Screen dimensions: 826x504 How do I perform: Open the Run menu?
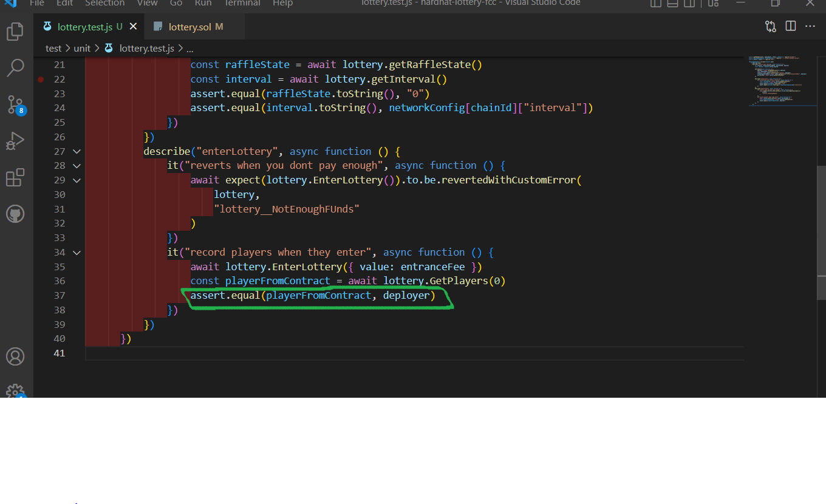203,3
